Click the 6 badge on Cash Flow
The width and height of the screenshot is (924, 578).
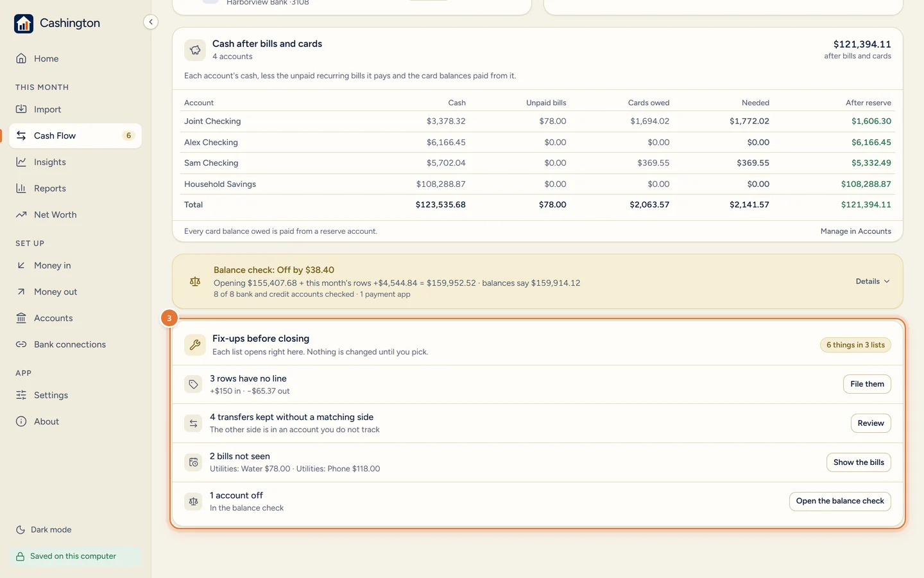[x=128, y=136]
